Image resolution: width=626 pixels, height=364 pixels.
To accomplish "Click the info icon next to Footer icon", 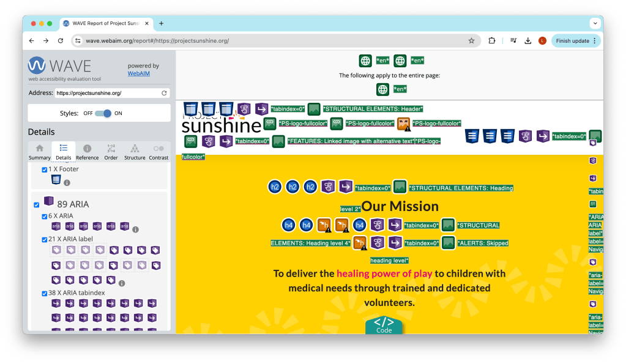I will point(67,182).
